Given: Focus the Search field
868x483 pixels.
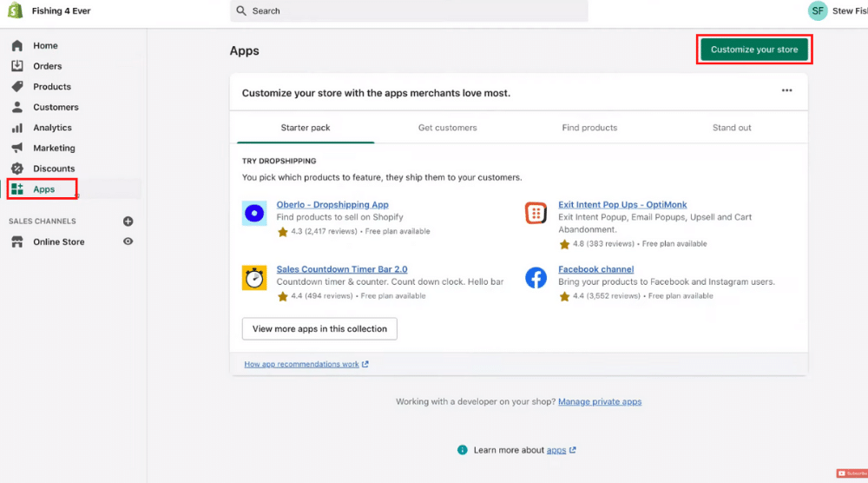Looking at the screenshot, I should (409, 10).
